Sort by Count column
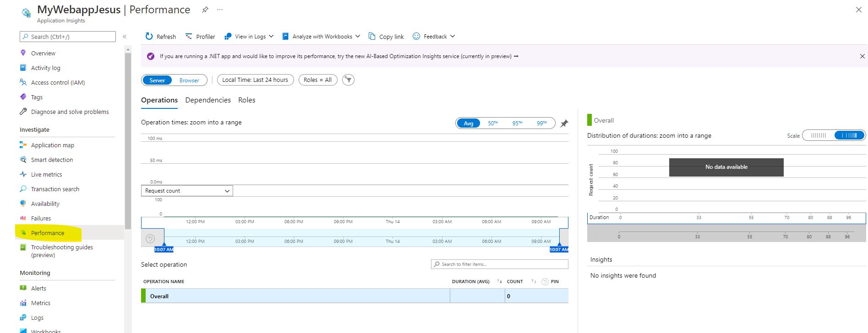The image size is (868, 333). point(521,282)
